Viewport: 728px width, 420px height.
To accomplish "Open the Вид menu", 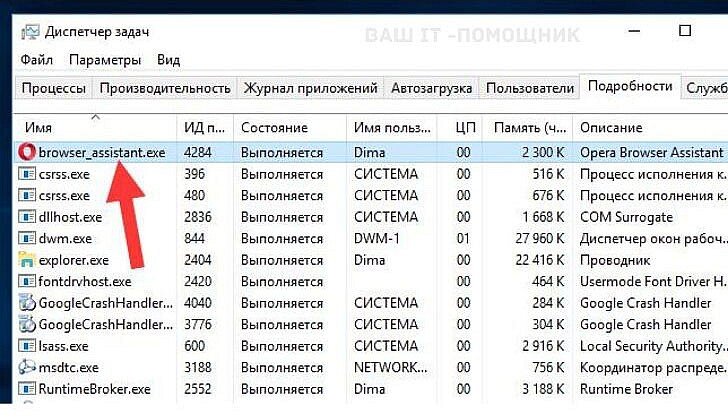I will point(168,60).
